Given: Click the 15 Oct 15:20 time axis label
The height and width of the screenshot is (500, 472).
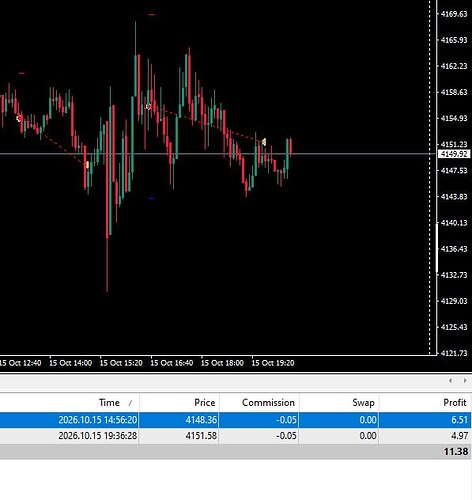Looking at the screenshot, I should [121, 363].
